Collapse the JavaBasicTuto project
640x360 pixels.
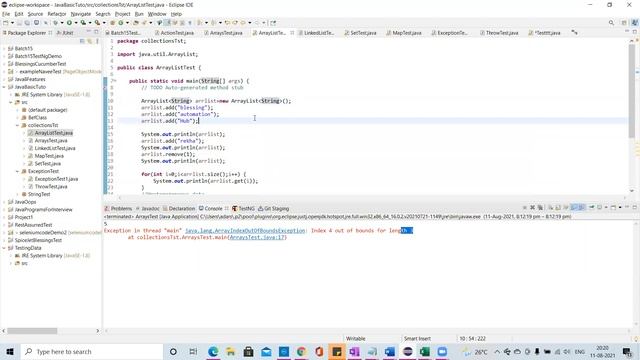tap(4, 87)
